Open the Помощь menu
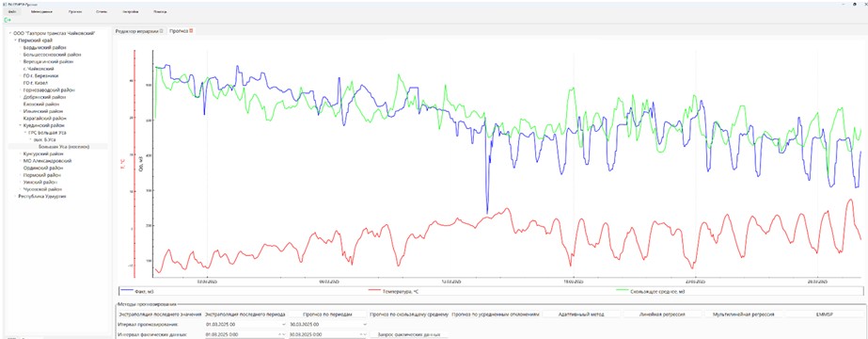The height and width of the screenshot is (339, 868). [160, 11]
